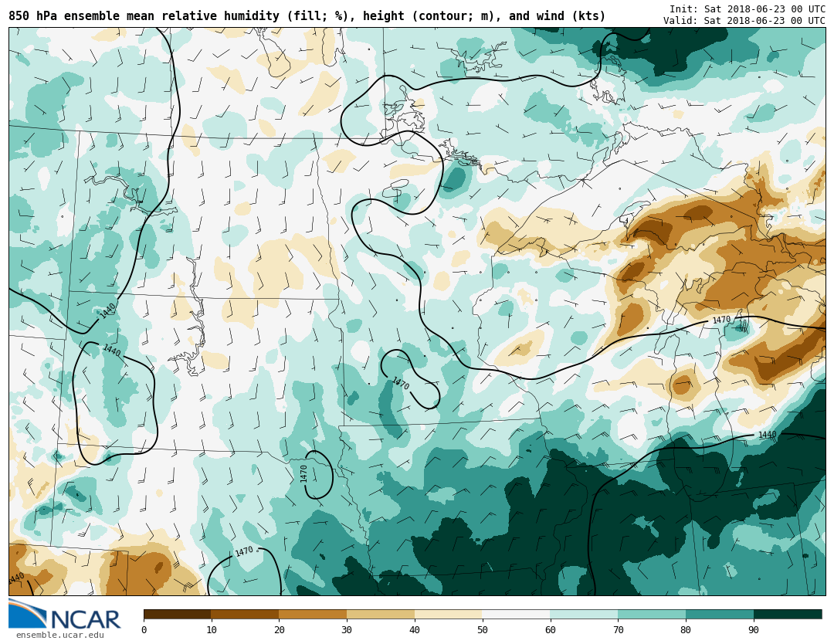The image size is (834, 644).
Task: Click the colorbar tick label 0
Action: pos(144,630)
